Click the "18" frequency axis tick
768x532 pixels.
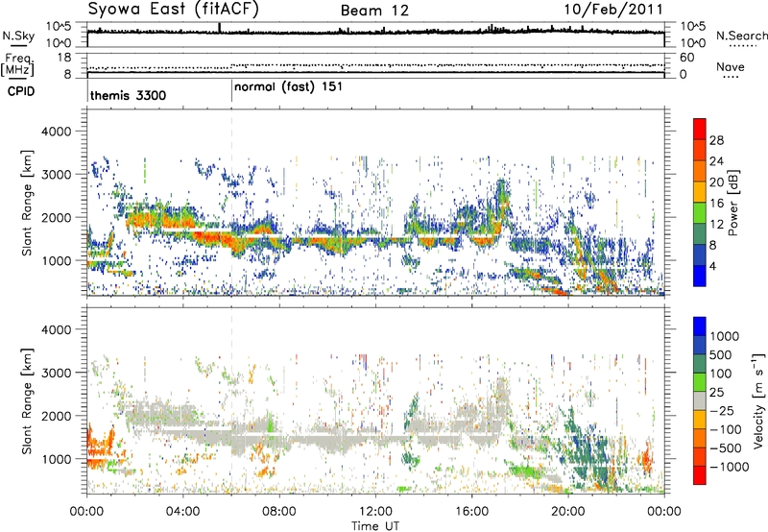click(64, 58)
